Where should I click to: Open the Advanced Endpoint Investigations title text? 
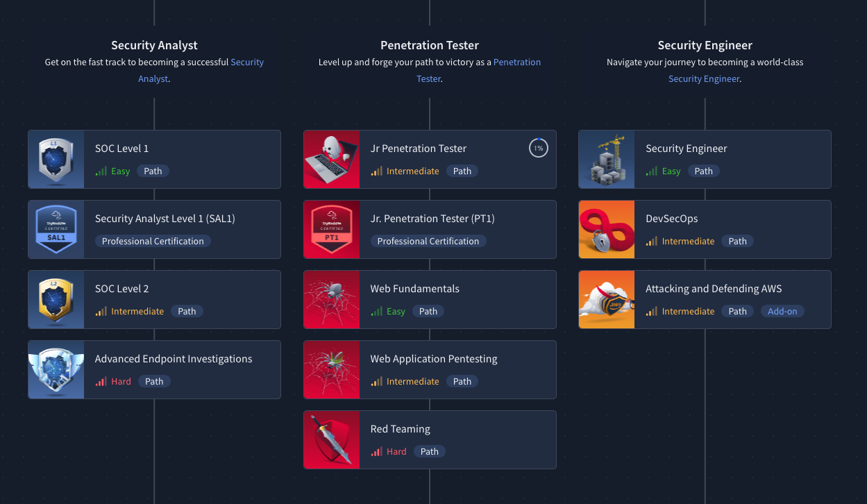click(174, 359)
